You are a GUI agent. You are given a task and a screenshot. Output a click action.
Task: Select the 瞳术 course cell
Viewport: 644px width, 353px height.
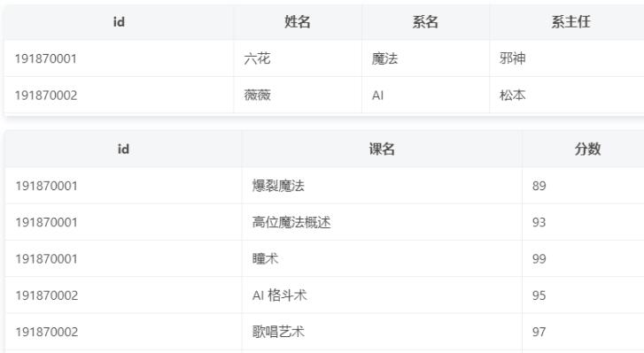[382, 258]
